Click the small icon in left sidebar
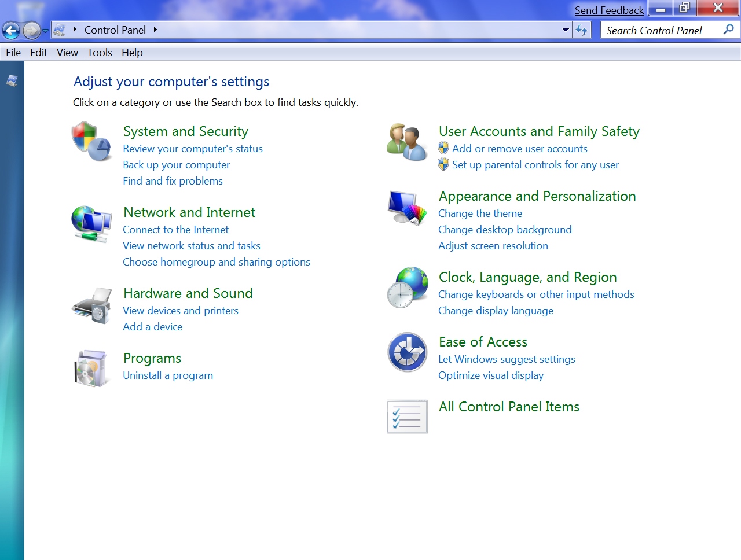 click(x=12, y=81)
